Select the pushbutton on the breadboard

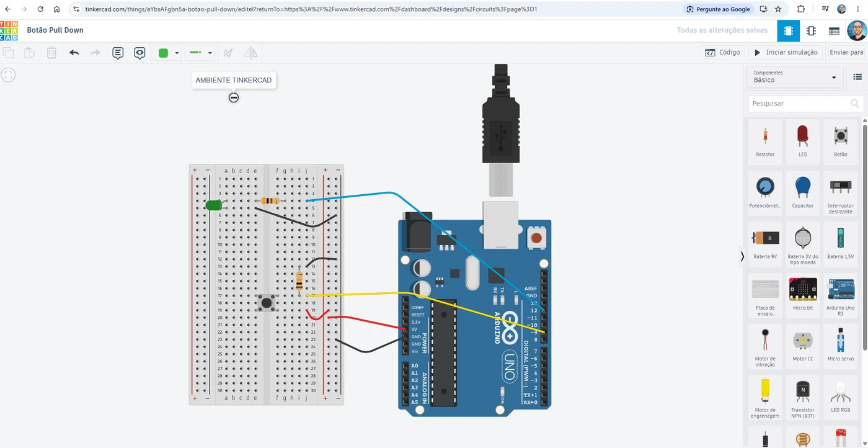coord(267,303)
